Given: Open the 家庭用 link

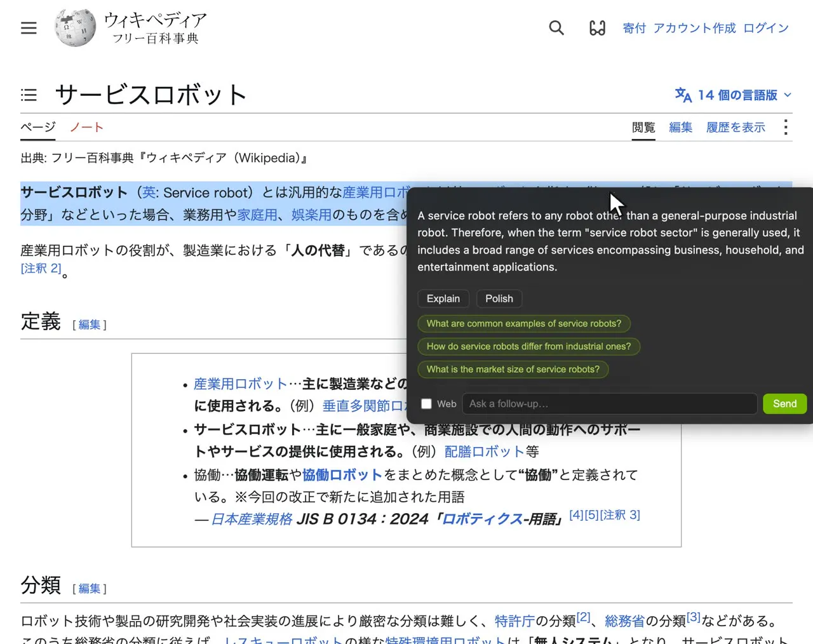Looking at the screenshot, I should 257,215.
